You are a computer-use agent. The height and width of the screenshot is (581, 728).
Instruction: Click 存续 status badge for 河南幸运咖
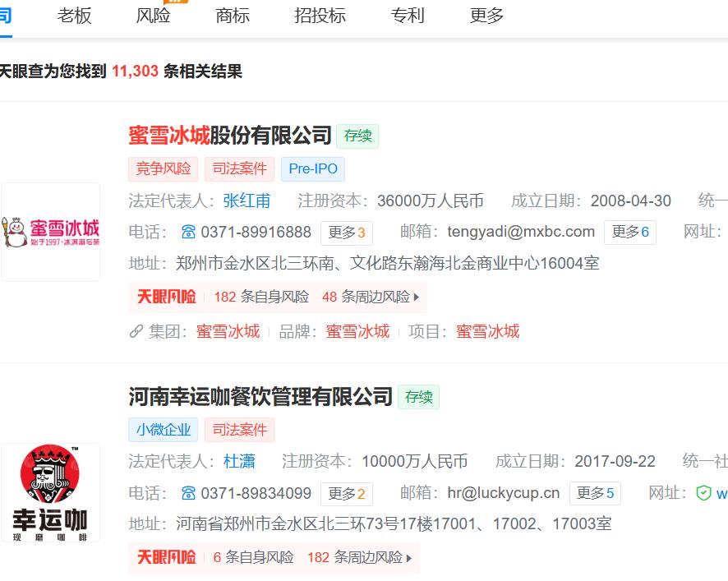(418, 397)
